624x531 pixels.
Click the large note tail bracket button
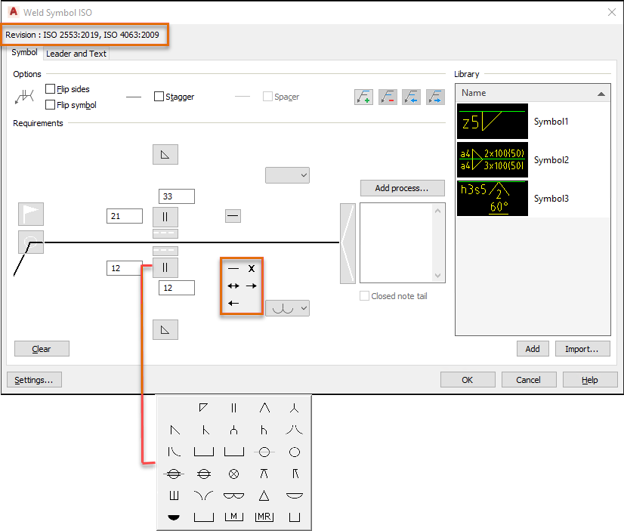[x=348, y=243]
